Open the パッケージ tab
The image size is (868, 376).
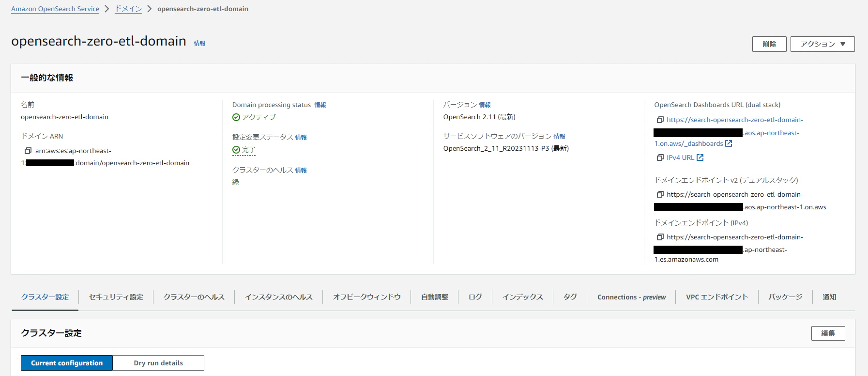click(785, 297)
